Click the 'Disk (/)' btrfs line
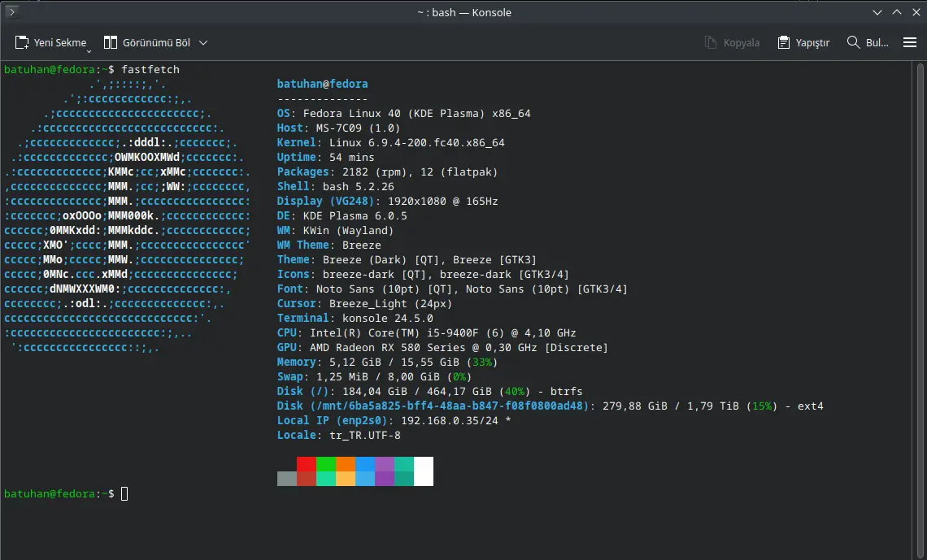 tap(430, 391)
